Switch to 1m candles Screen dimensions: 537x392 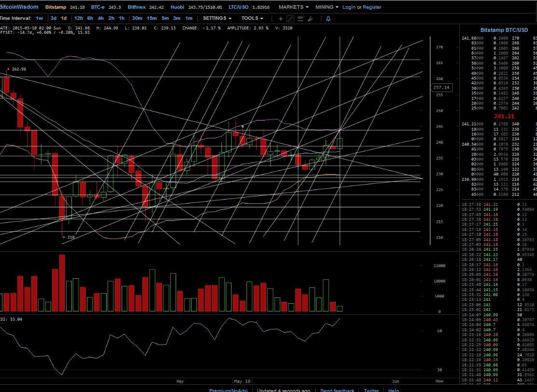[189, 18]
